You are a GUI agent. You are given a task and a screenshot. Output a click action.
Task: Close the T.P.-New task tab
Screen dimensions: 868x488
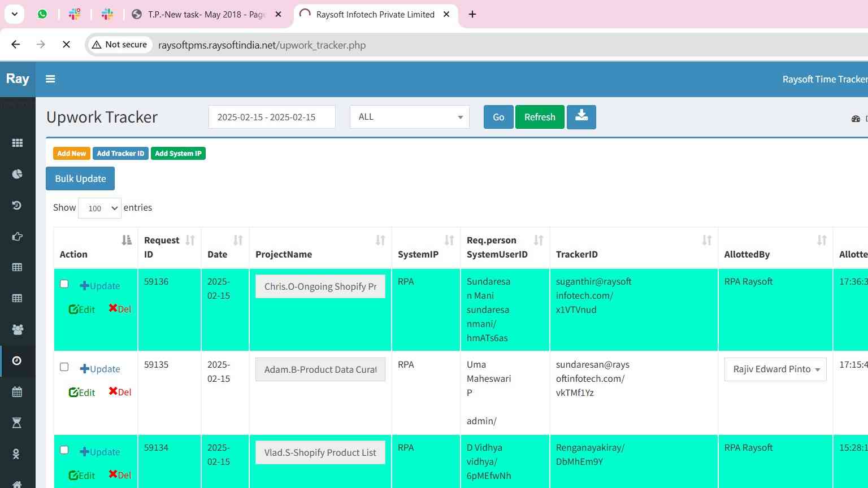[278, 14]
